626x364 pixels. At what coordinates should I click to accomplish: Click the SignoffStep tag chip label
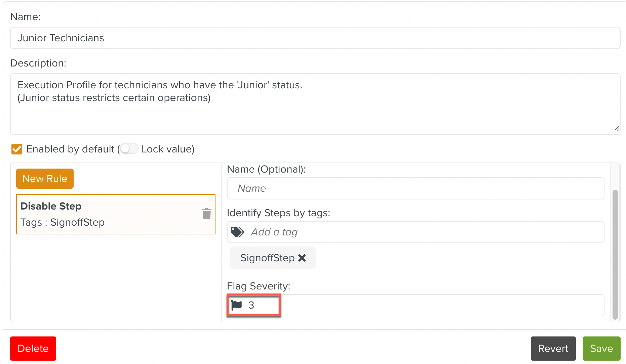pos(267,258)
